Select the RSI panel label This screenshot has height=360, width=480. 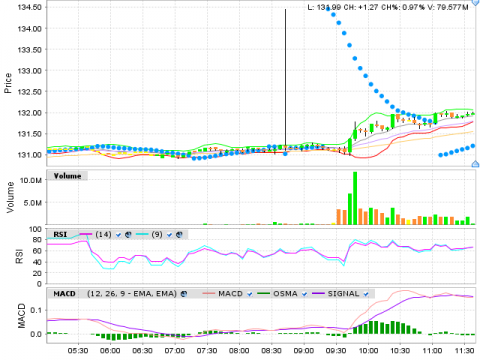pos(60,235)
